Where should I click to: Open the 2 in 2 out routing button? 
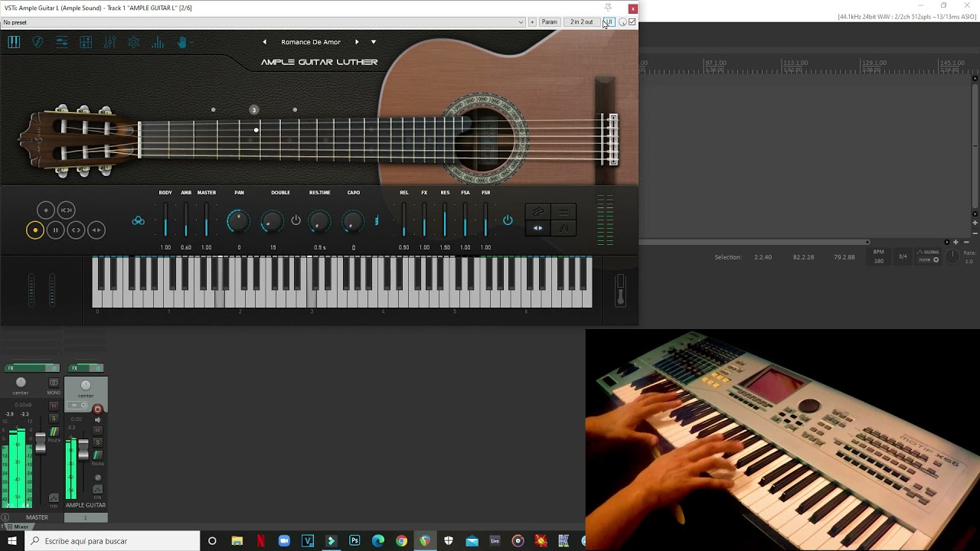[x=581, y=22]
